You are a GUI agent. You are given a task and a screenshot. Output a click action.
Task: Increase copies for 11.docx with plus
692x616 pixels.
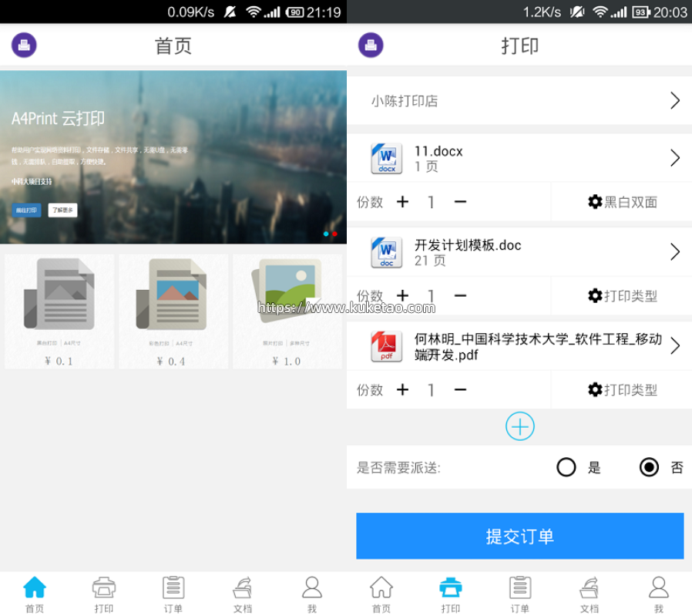pos(402,202)
